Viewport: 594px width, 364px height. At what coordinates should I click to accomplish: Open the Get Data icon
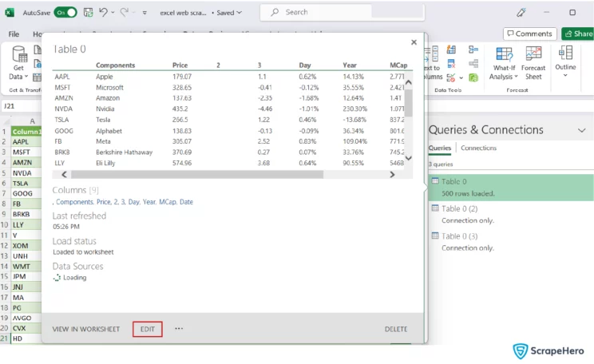click(x=18, y=54)
